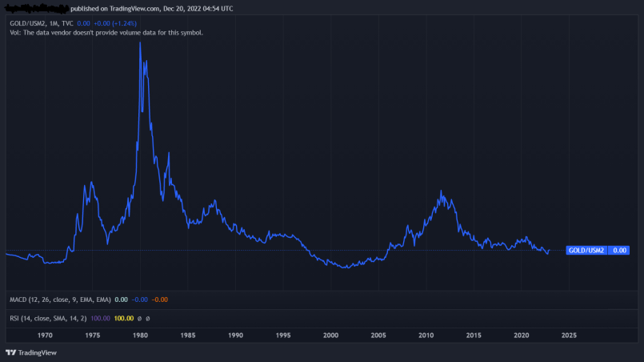Click the 1990 time axis label
The image size is (644, 362).
(235, 336)
